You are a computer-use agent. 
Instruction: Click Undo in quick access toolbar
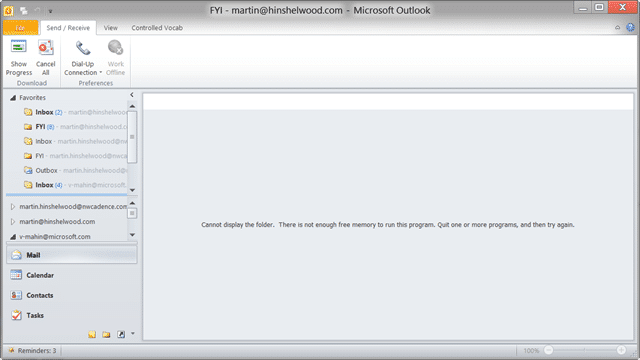(37, 10)
